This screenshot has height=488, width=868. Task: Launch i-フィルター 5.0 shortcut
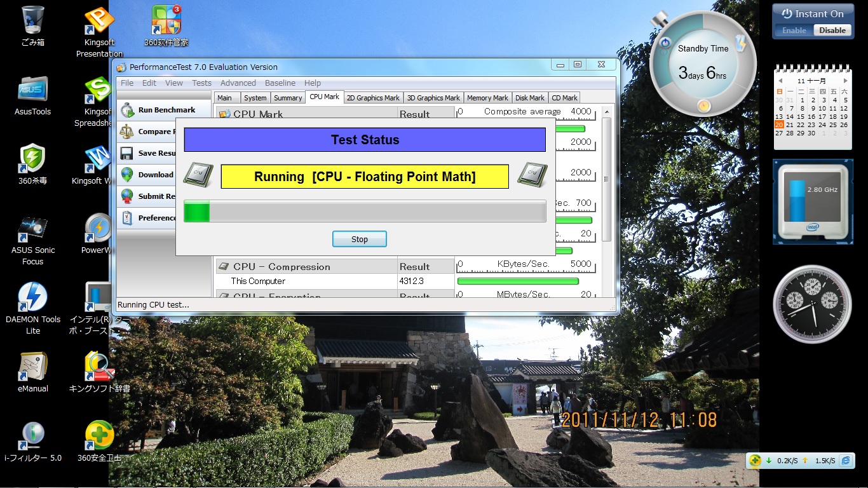[32, 442]
